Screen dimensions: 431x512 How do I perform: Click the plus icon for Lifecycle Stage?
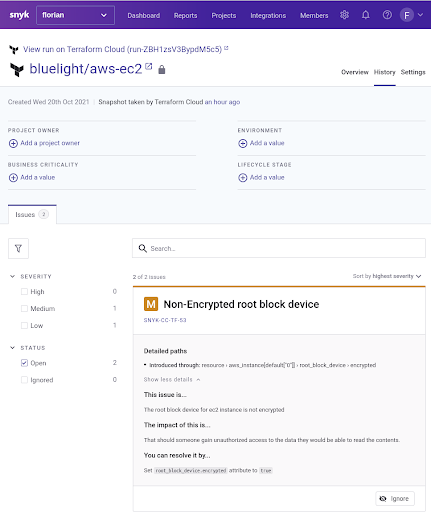click(x=243, y=178)
